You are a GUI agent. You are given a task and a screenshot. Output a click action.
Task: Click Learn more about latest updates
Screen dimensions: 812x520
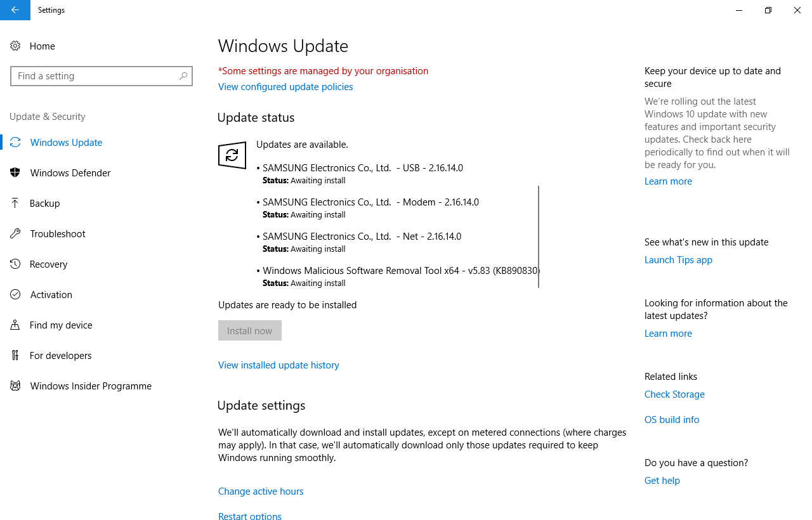pyautogui.click(x=668, y=334)
